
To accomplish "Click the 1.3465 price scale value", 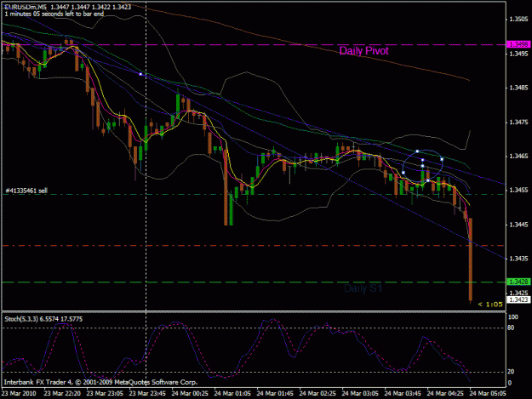I will click(518, 157).
